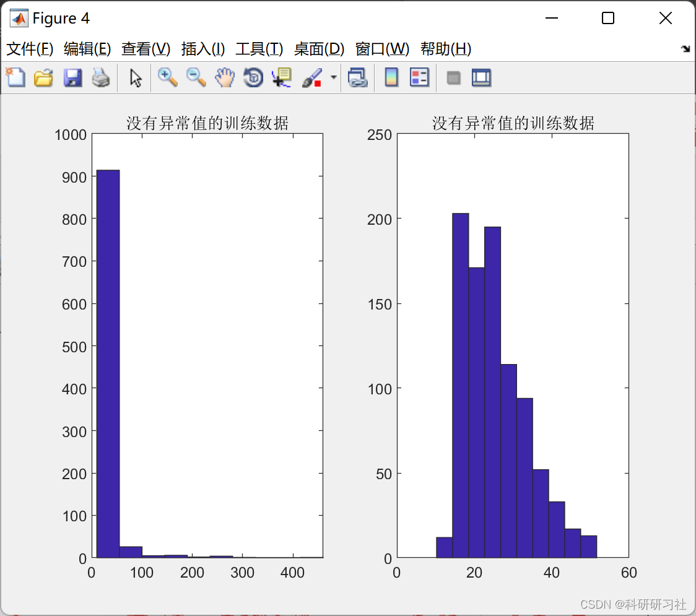Insert Legend from toolbar

[x=419, y=77]
